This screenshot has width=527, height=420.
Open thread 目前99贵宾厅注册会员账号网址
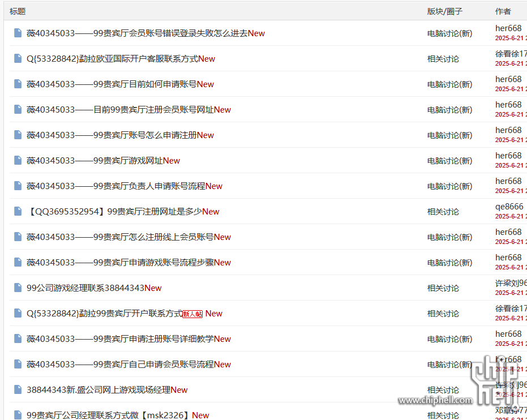click(x=121, y=110)
